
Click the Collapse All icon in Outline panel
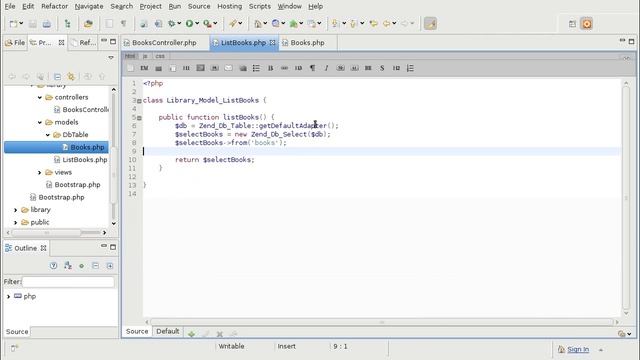click(x=96, y=266)
